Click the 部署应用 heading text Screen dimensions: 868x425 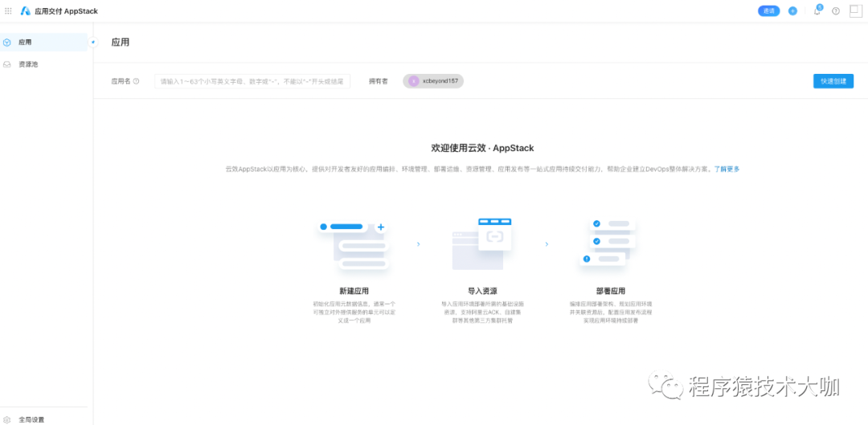[x=611, y=291]
